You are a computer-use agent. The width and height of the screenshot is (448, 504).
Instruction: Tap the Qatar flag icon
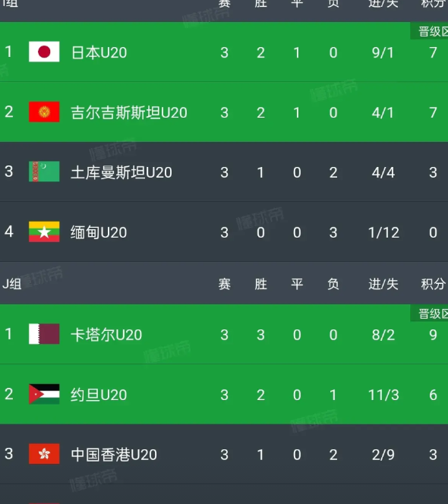click(44, 334)
